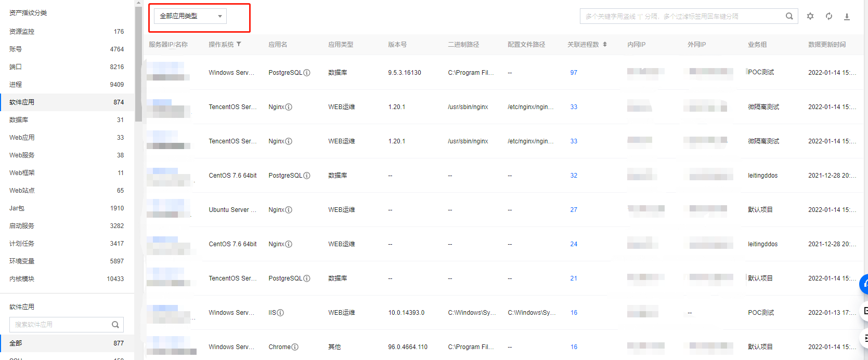Screen dimensions: 868x360
Task: Click the info icon beside Chrome
Action: pos(295,347)
